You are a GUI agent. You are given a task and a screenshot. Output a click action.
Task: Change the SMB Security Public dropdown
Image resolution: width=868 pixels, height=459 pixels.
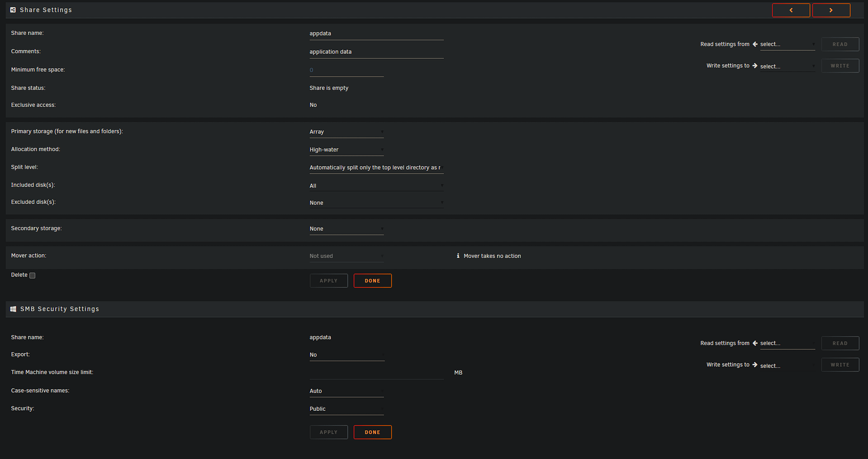click(x=346, y=409)
